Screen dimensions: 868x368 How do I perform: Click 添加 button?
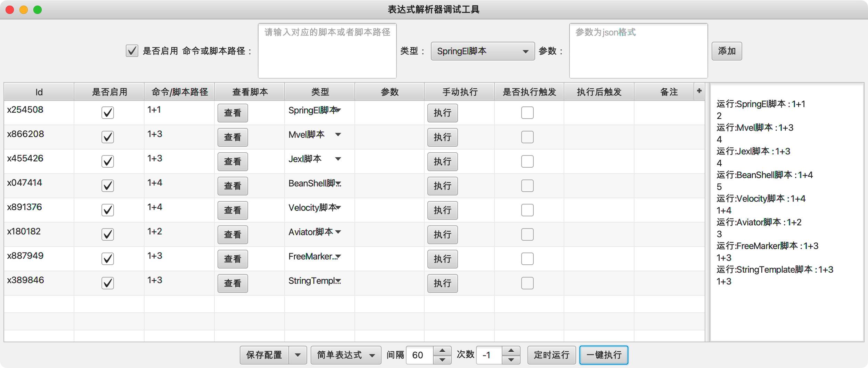727,51
